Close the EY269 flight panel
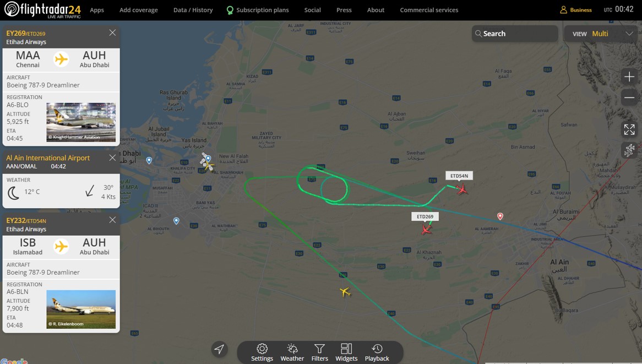 (112, 32)
